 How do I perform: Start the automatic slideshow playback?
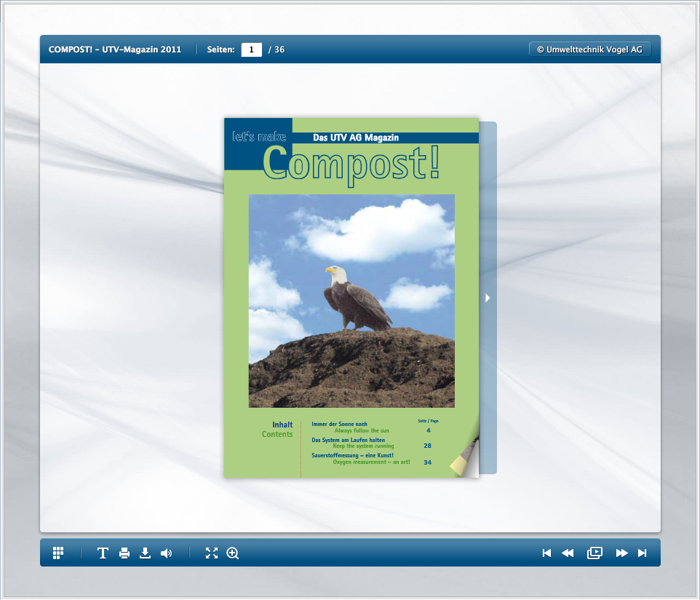click(x=594, y=553)
